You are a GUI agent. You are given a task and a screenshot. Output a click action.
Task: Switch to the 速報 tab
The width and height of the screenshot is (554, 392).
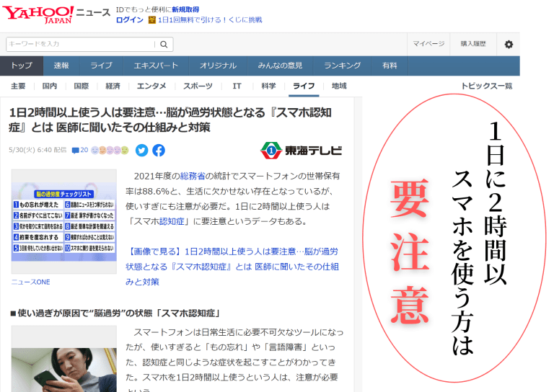pos(61,66)
